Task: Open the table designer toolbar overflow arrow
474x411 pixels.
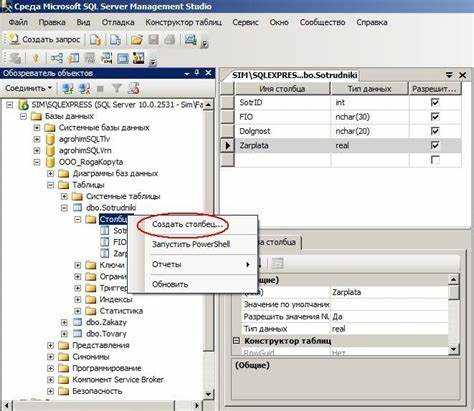Action: tap(153, 62)
